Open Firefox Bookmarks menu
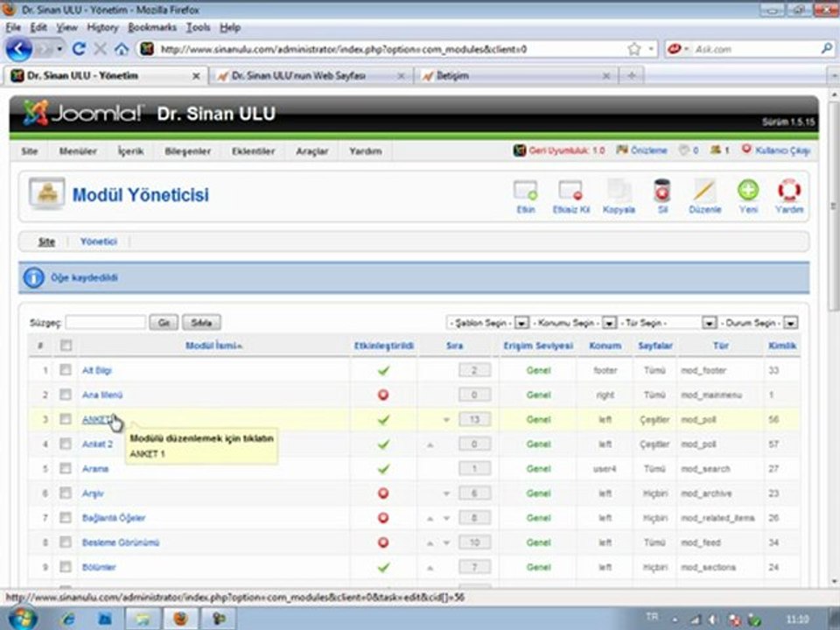The width and height of the screenshot is (840, 630). [152, 27]
